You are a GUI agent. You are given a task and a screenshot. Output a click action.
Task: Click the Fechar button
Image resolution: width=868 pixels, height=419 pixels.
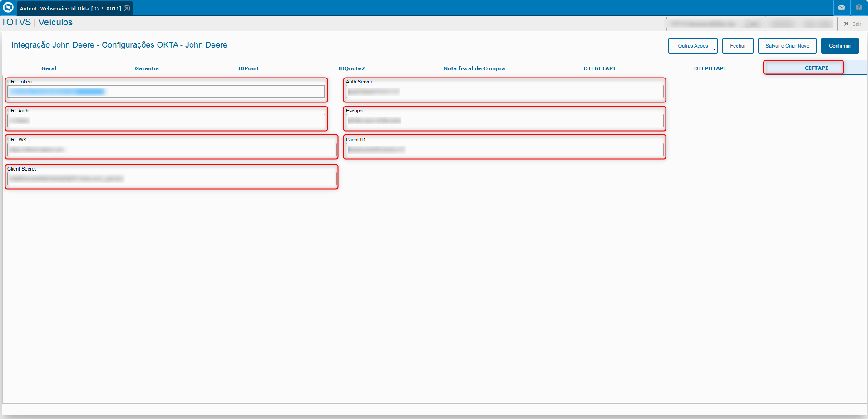coord(738,46)
